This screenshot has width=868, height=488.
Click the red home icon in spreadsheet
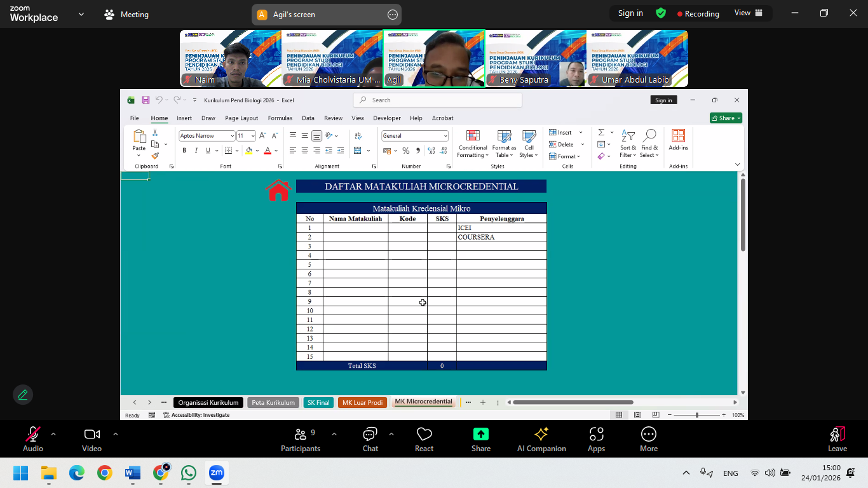[278, 190]
